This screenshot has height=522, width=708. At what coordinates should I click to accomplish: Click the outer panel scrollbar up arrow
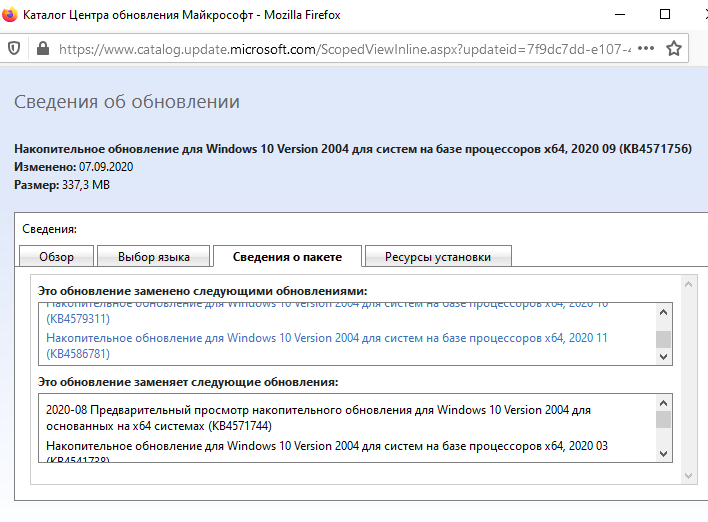[x=689, y=284]
